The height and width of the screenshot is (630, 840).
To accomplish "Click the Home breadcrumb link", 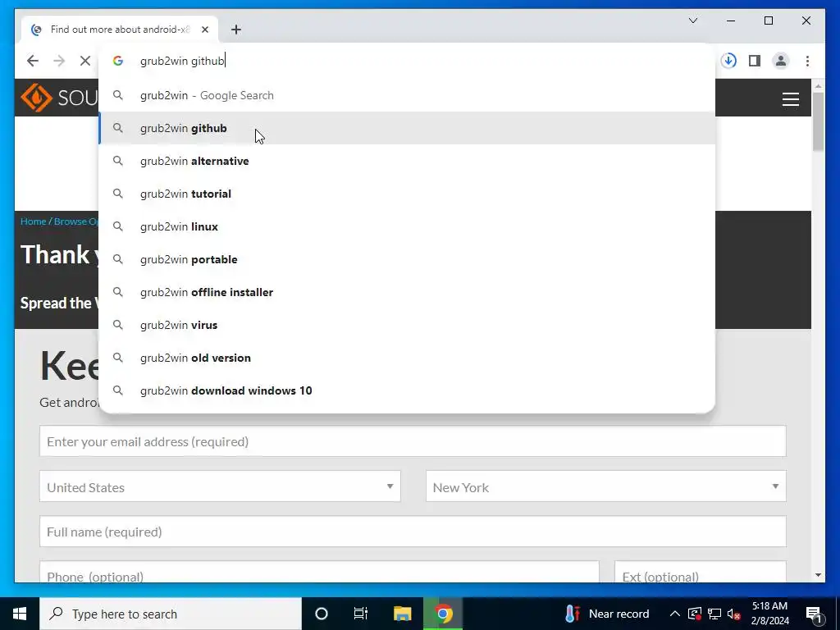I will click(x=33, y=221).
